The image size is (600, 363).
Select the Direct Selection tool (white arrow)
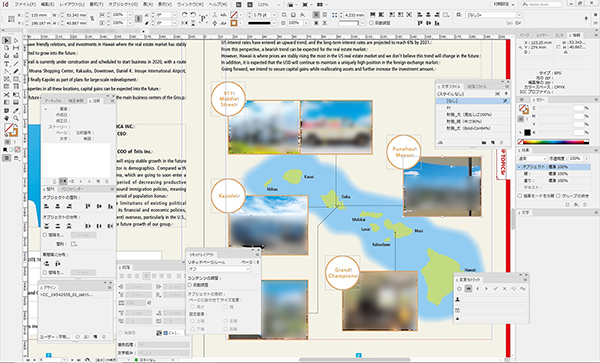pyautogui.click(x=16, y=40)
